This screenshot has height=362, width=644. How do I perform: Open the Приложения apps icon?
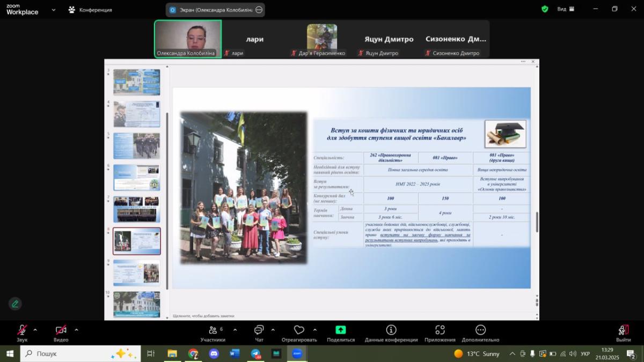tap(440, 330)
